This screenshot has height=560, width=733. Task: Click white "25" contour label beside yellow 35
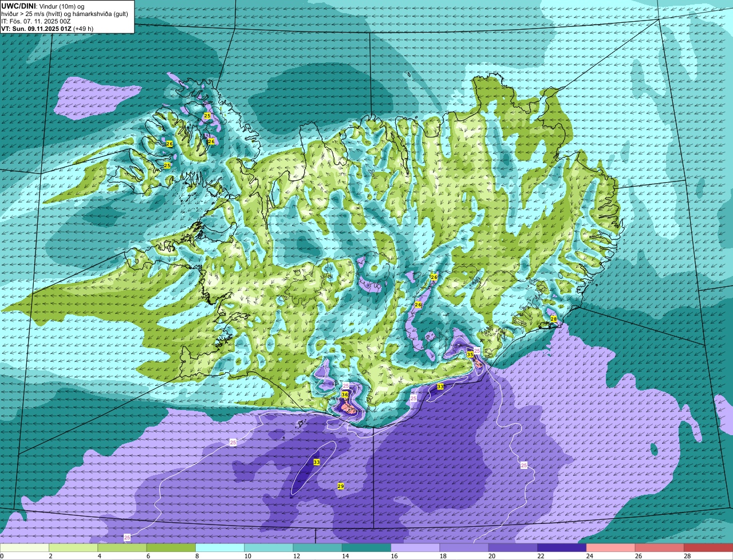tap(477, 350)
